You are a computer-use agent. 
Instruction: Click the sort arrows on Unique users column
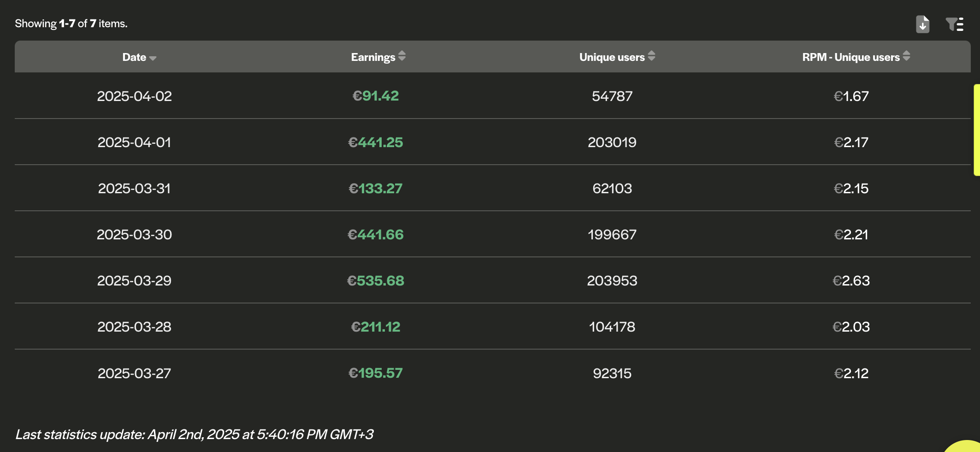651,56
